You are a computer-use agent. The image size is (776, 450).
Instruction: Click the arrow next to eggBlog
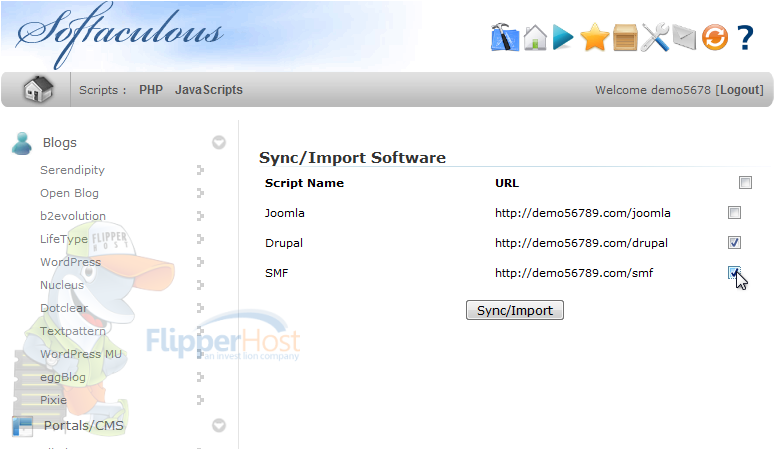tap(200, 377)
